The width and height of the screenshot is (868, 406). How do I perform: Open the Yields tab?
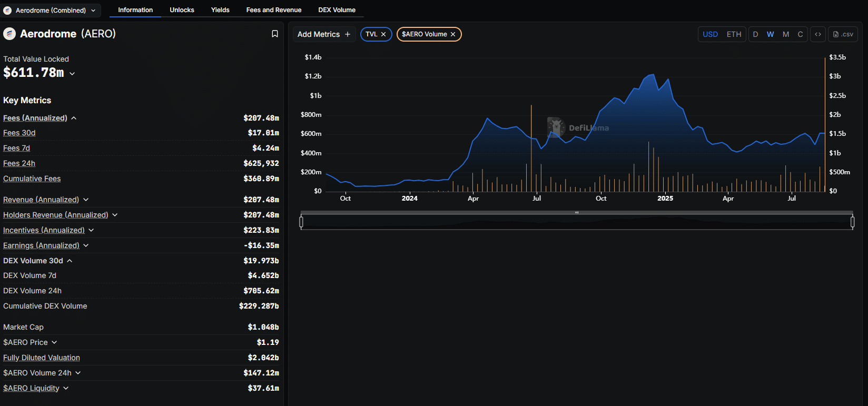point(220,10)
